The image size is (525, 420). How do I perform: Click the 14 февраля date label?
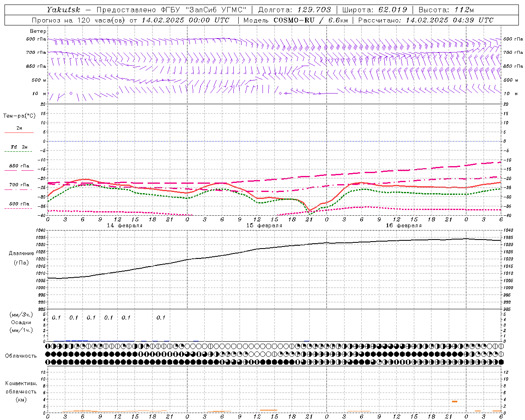click(125, 226)
